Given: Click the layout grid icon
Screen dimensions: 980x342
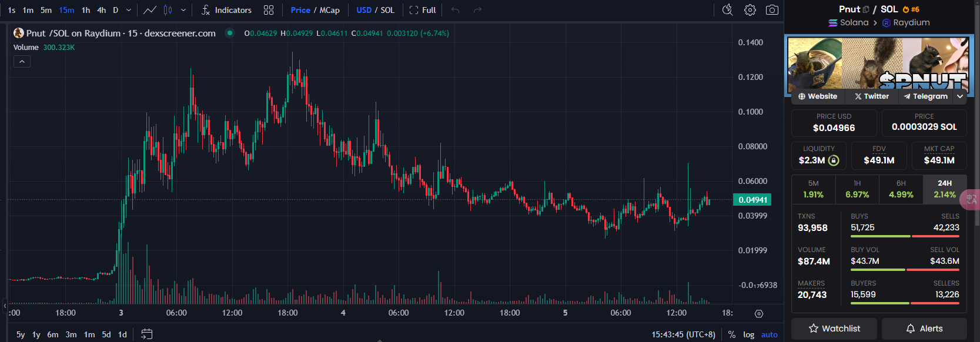Looking at the screenshot, I should [x=269, y=10].
